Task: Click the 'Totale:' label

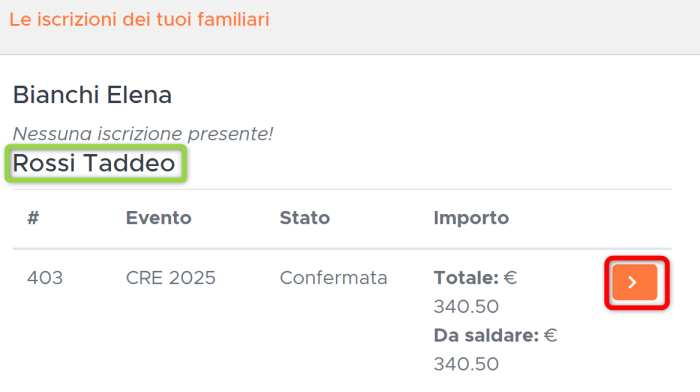Action: click(x=467, y=278)
